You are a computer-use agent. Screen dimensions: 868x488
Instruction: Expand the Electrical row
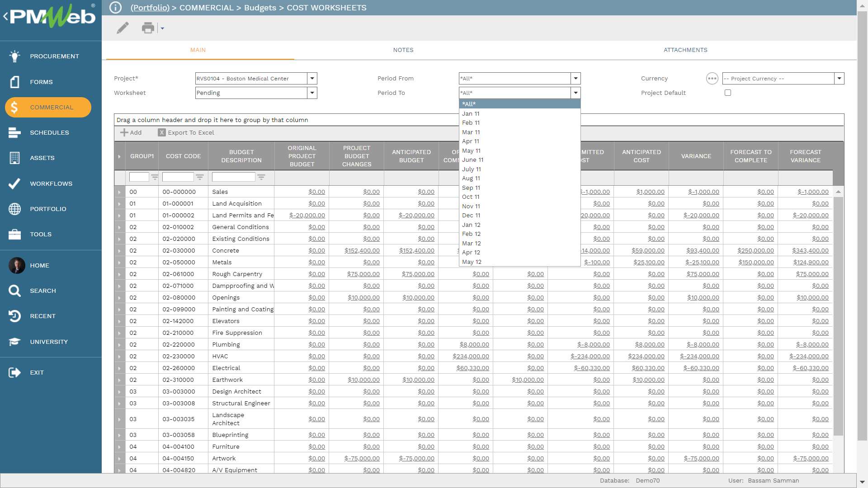(119, 368)
